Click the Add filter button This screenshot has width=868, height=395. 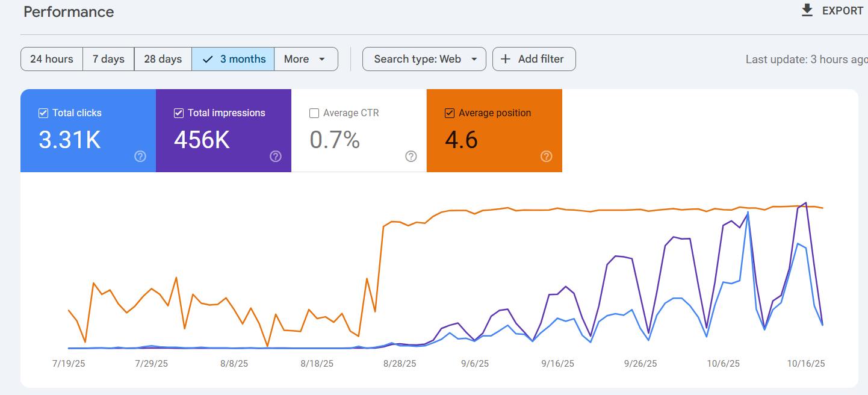[533, 58]
